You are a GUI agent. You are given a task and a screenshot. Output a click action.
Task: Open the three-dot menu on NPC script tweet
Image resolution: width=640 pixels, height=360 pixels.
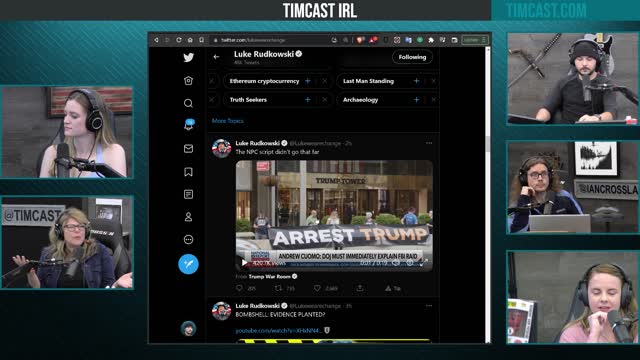point(429,143)
